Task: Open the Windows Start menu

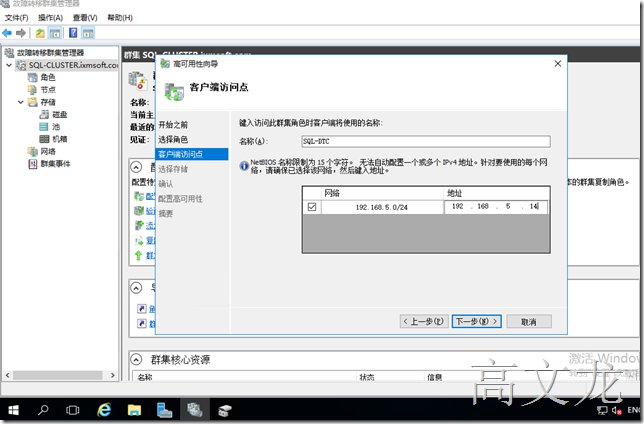Action: tap(13, 410)
